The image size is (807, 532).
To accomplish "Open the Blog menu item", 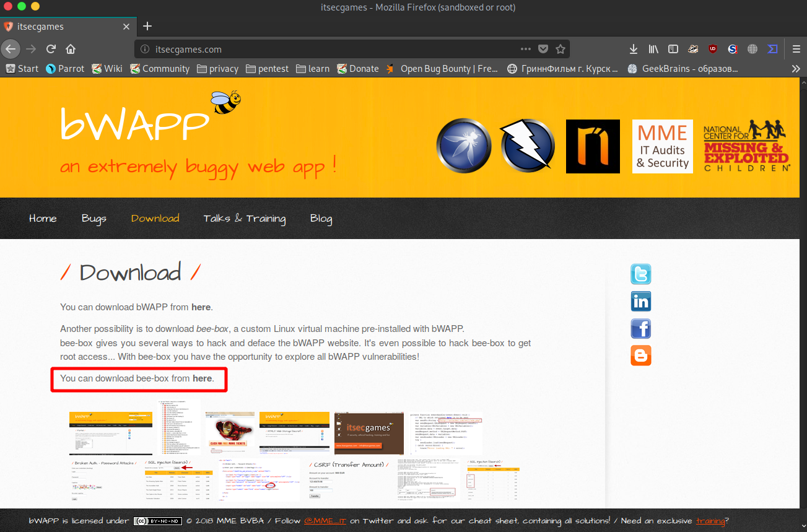I will point(321,219).
